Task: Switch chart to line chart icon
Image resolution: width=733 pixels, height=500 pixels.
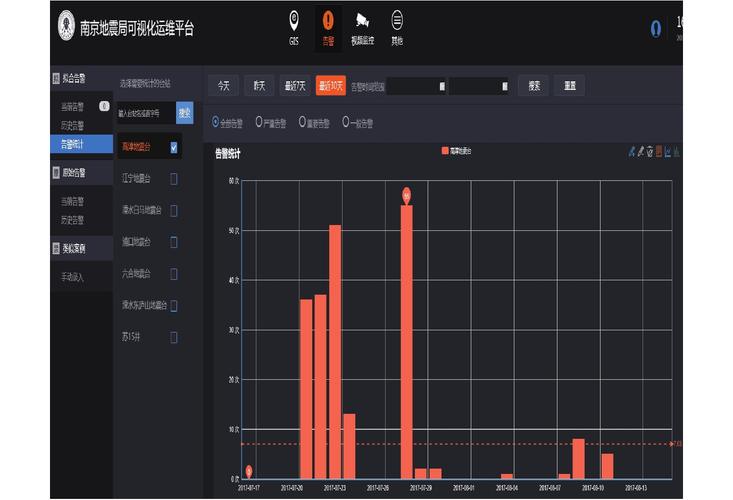Action: click(668, 151)
